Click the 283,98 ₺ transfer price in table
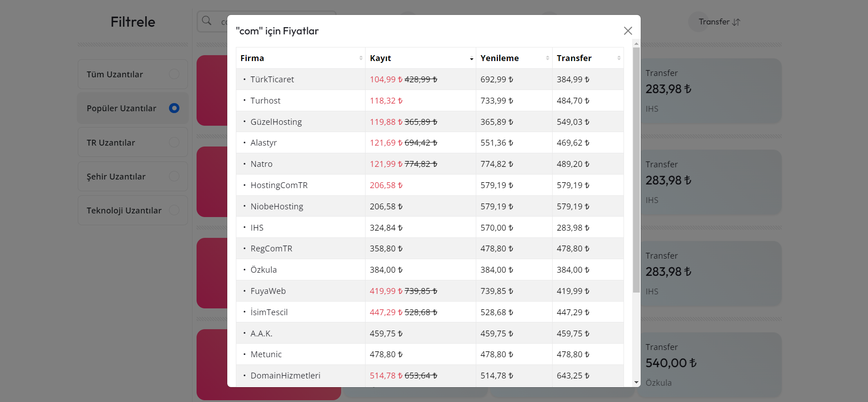 pyautogui.click(x=573, y=227)
